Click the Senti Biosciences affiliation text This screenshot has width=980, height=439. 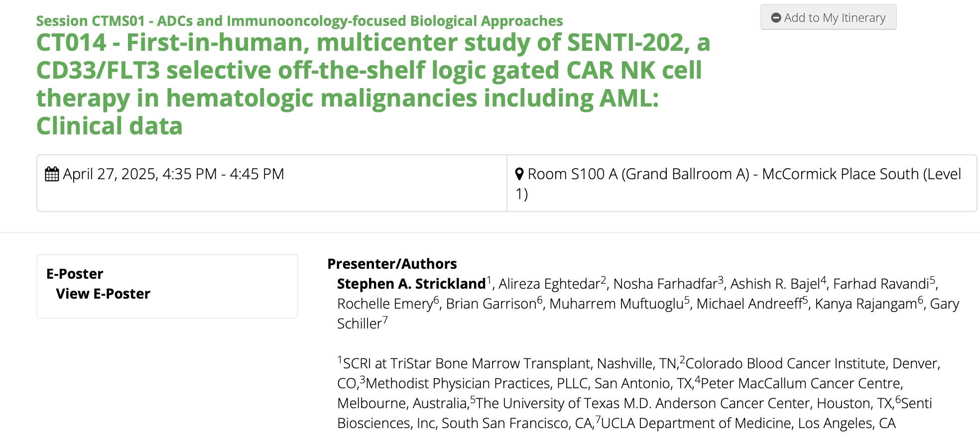click(634, 413)
